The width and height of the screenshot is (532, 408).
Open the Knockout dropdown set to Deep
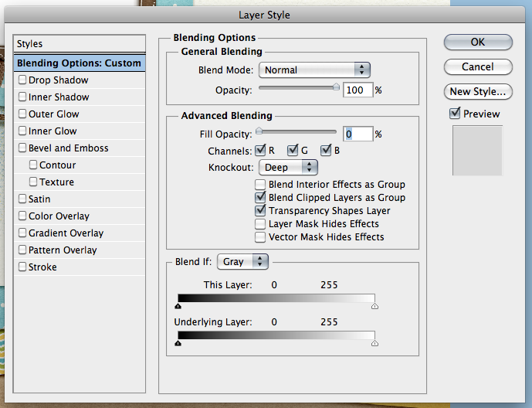point(288,168)
